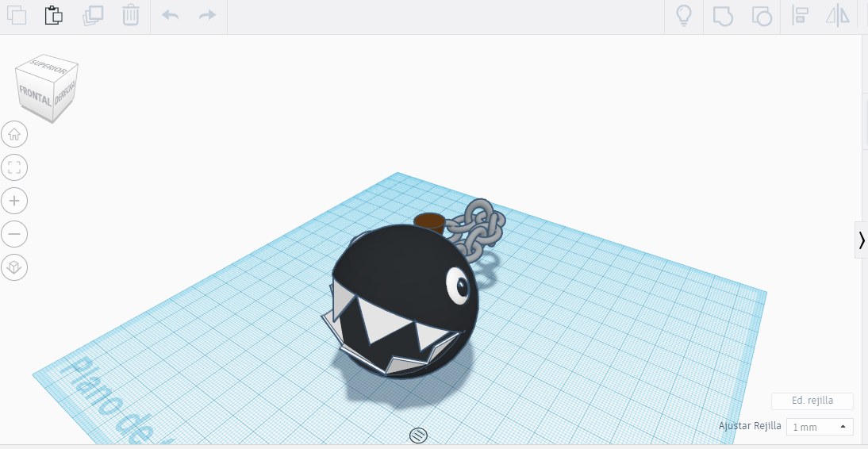Viewport: 868px width, 449px height.
Task: Click the Home view button
Action: coord(14,134)
